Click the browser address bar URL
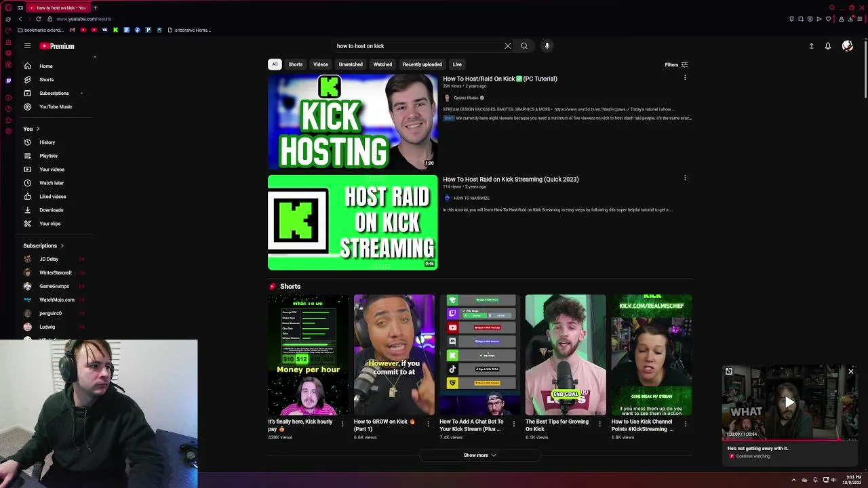 pyautogui.click(x=84, y=19)
